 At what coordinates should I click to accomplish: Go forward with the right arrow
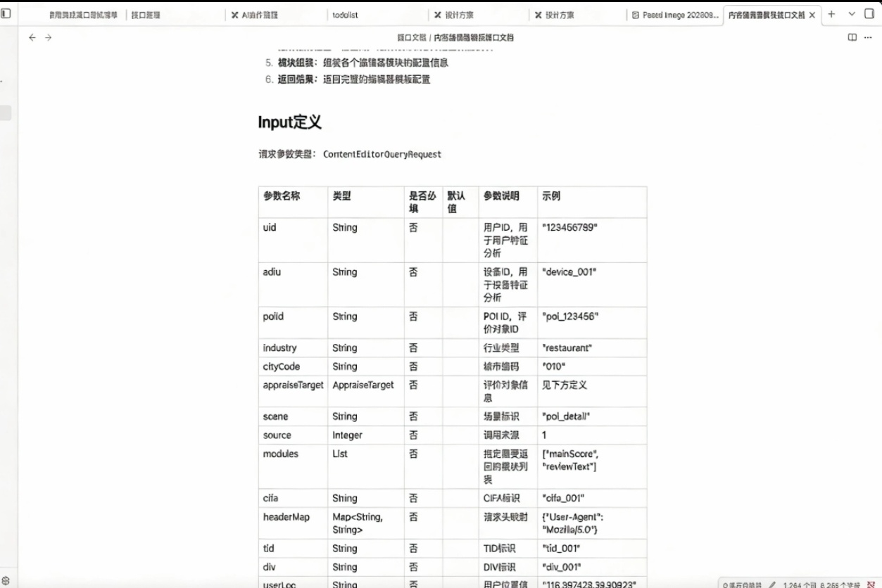(49, 37)
